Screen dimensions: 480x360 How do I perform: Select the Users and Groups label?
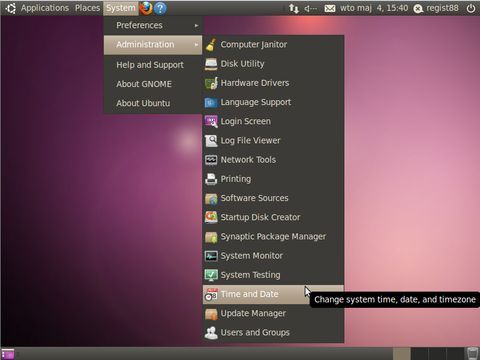[x=255, y=333]
